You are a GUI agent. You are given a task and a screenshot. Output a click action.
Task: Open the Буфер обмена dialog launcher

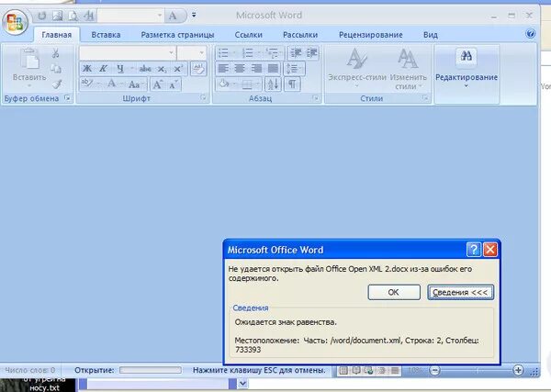point(67,98)
